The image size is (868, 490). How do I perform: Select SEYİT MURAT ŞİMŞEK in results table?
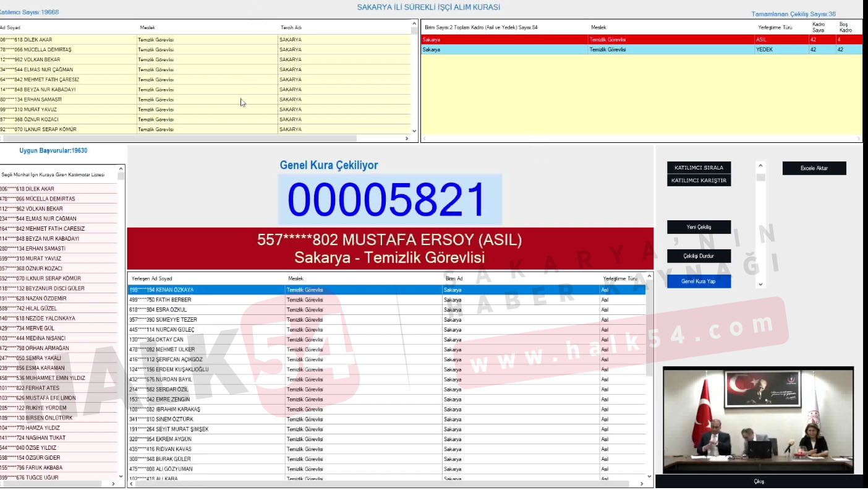tap(386, 429)
